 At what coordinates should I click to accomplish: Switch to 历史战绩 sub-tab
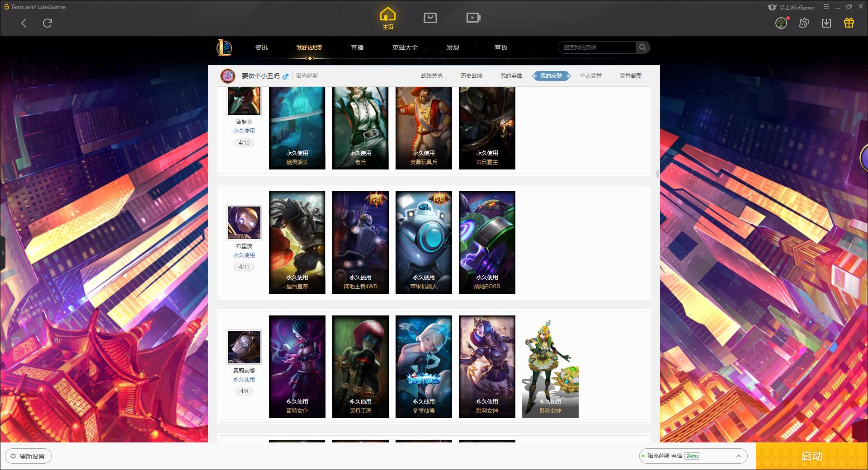[472, 76]
